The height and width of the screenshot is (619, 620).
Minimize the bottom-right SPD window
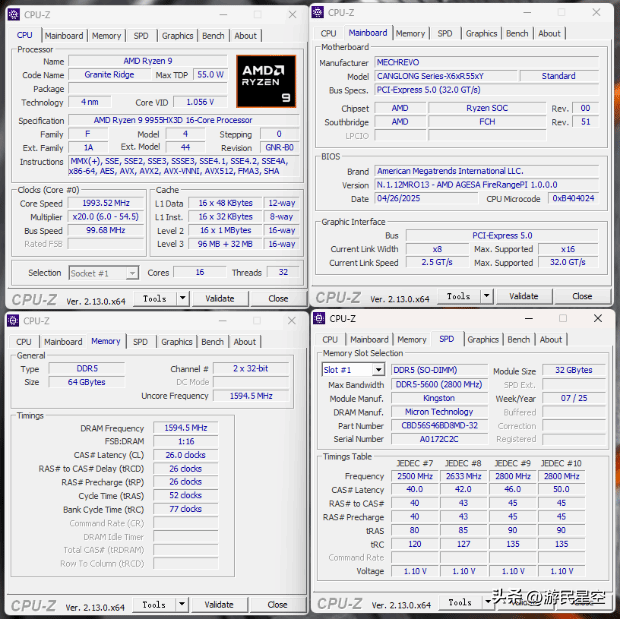tap(529, 318)
